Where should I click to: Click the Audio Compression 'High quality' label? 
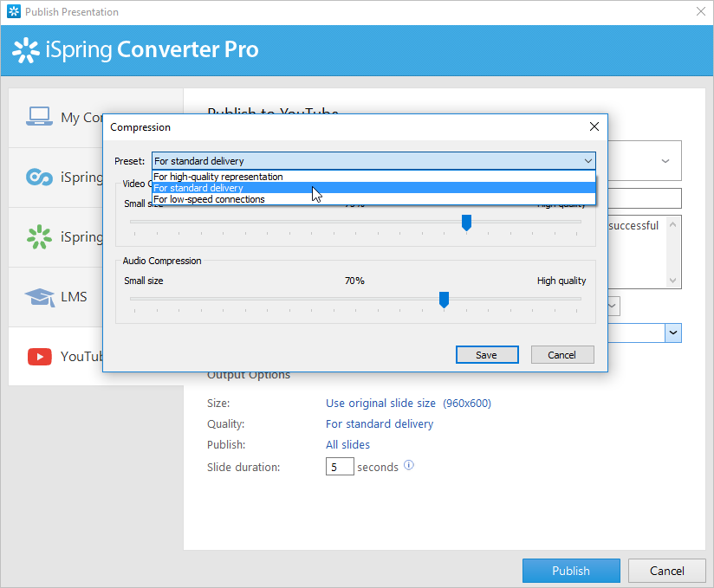[x=561, y=281]
